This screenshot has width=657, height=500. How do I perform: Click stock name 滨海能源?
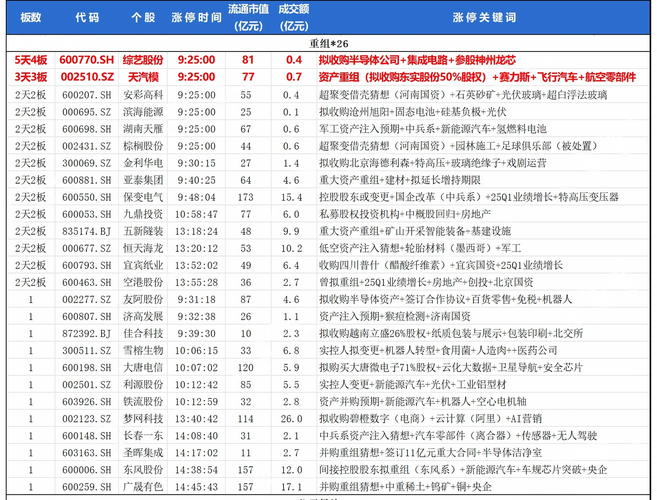pos(143,112)
